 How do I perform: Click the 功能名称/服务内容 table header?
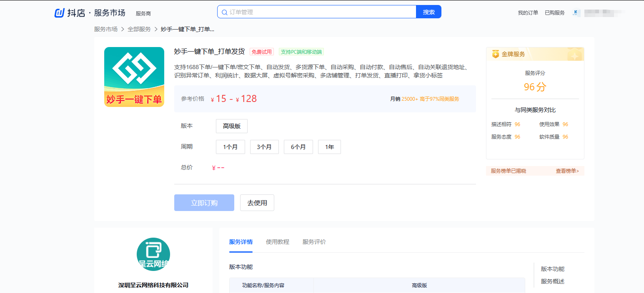point(263,286)
